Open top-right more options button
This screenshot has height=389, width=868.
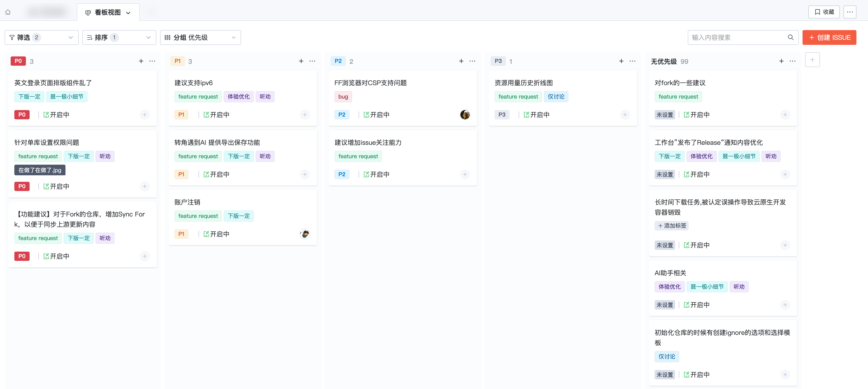tap(850, 12)
